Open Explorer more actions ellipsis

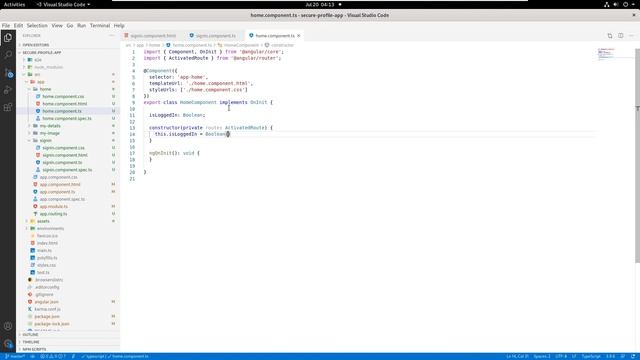[112, 36]
